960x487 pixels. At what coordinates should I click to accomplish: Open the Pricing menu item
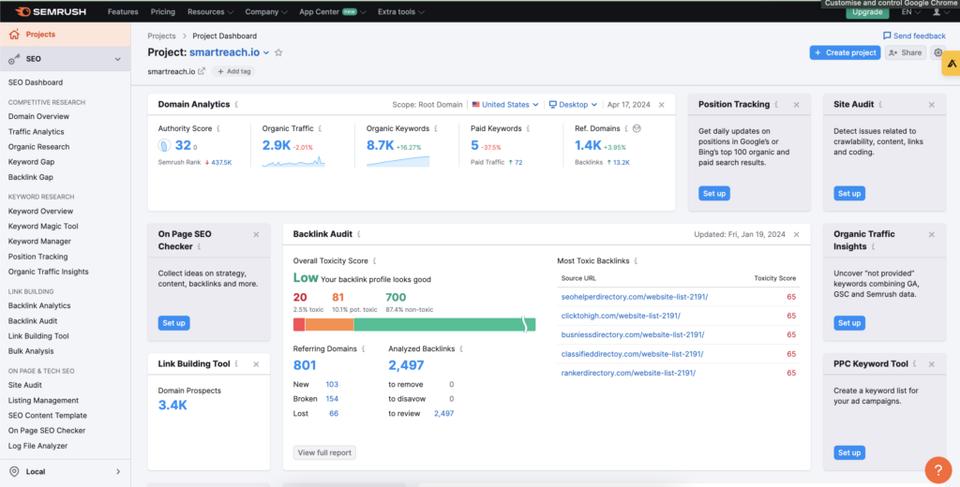pos(163,12)
